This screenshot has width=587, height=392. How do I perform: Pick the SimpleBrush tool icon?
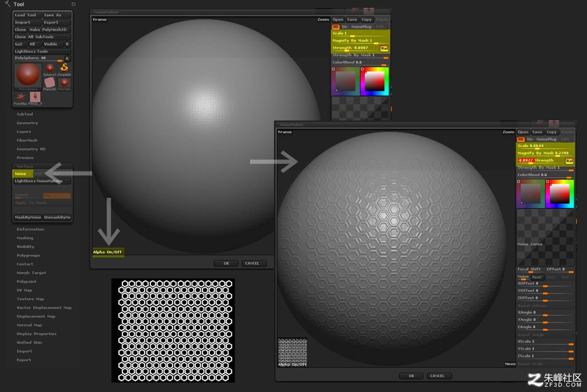[64, 70]
